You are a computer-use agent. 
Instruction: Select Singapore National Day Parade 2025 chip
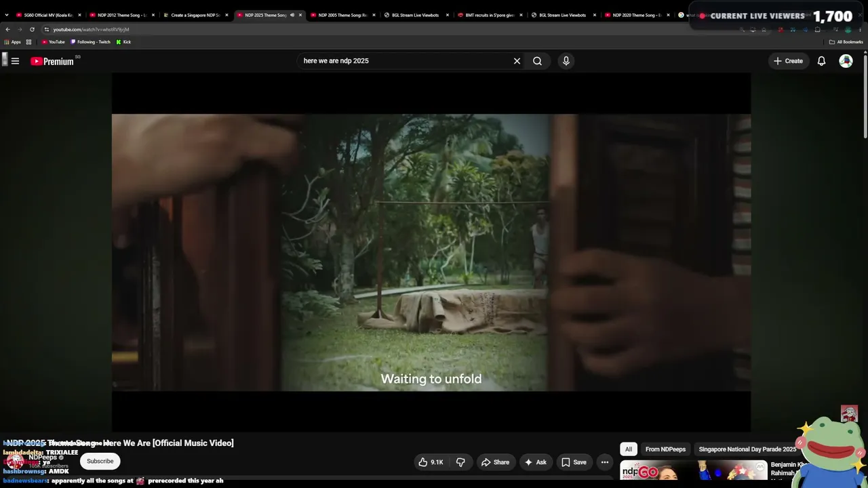(x=747, y=449)
